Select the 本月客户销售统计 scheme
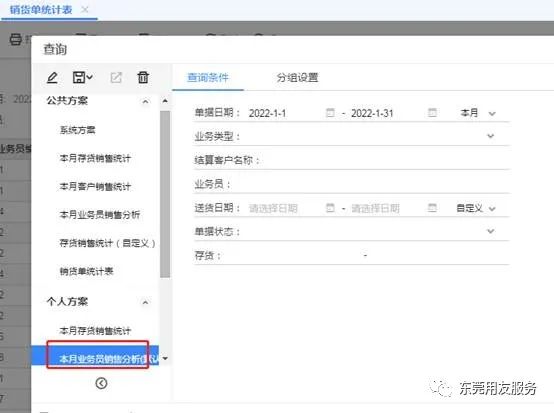554x413 pixels. click(x=95, y=186)
